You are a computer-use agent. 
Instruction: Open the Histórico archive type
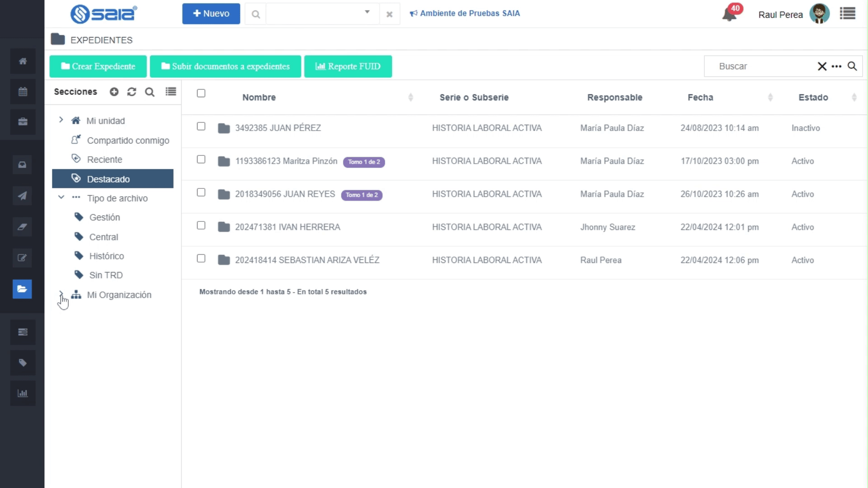point(106,256)
